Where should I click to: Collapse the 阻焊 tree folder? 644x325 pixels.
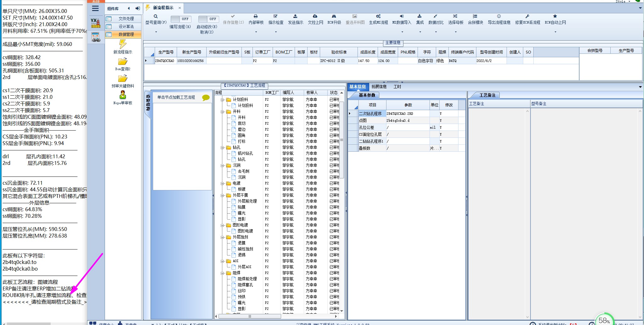pos(222,273)
